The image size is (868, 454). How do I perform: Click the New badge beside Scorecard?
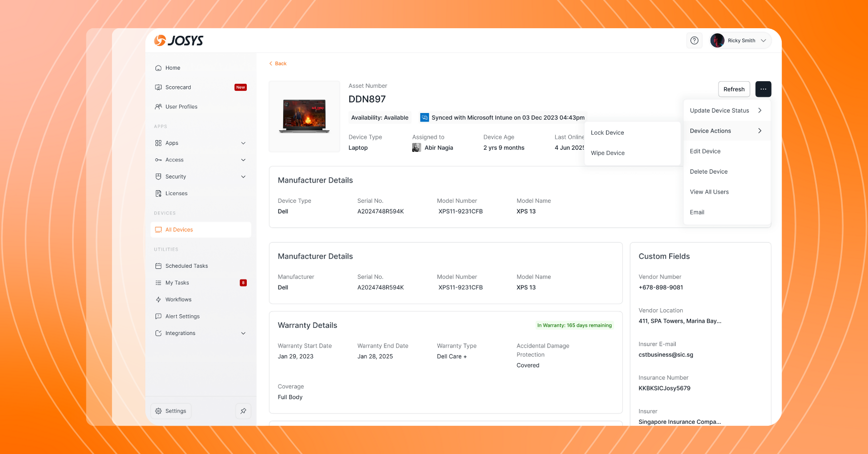[x=241, y=87]
